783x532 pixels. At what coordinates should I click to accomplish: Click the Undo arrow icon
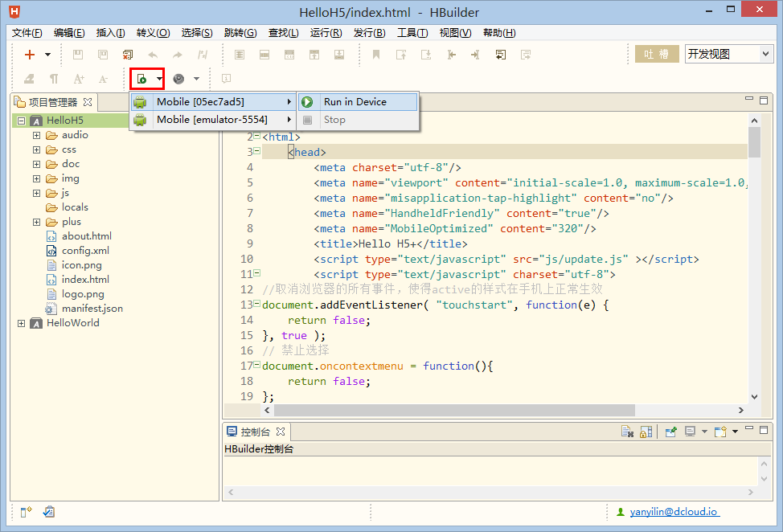(153, 55)
